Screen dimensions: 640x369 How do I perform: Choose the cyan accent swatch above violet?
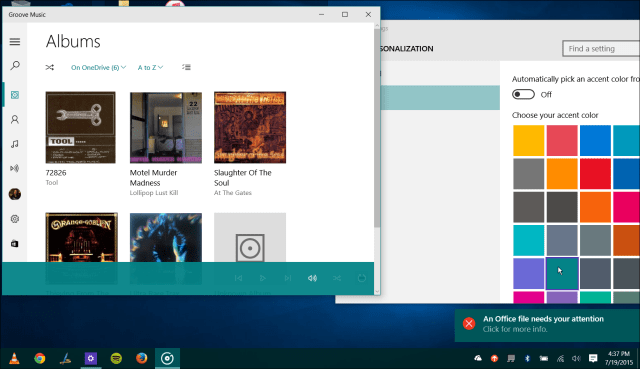(529, 240)
